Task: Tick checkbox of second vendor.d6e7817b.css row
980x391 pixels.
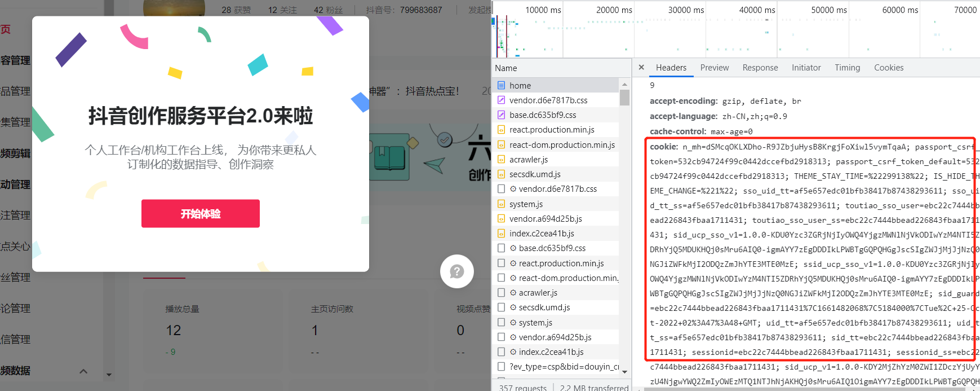Action: tap(501, 188)
